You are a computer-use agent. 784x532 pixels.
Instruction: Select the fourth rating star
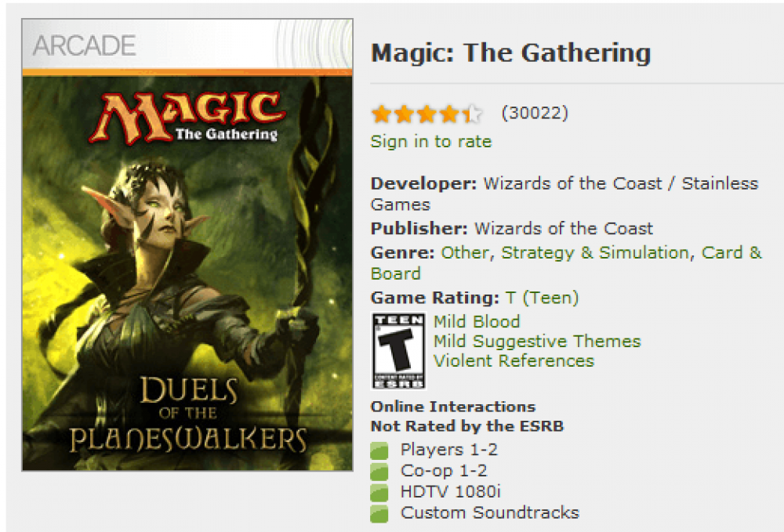tap(449, 114)
